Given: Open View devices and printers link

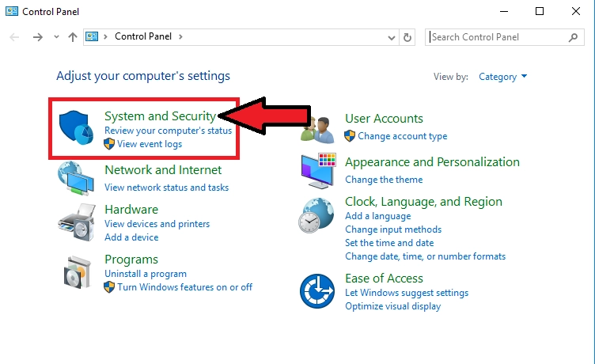Looking at the screenshot, I should click(157, 224).
